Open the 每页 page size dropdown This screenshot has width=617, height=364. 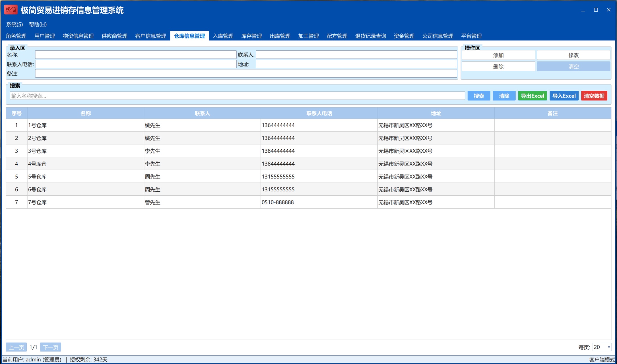coord(602,347)
